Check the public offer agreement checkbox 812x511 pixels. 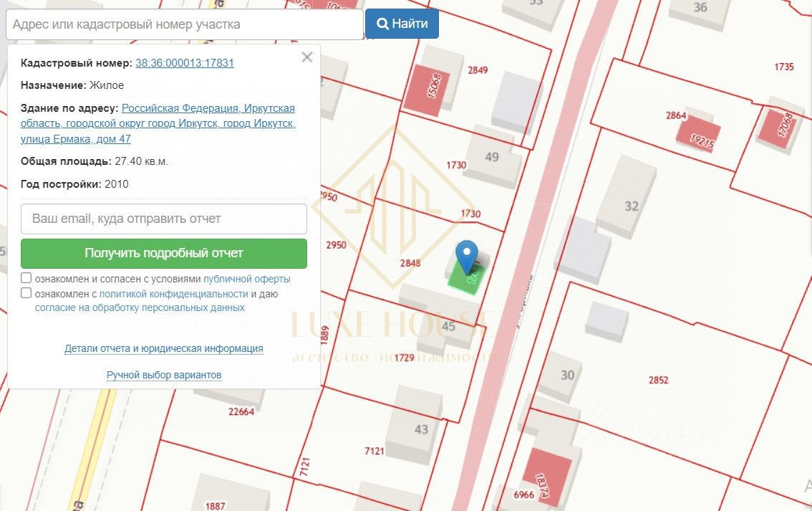(26, 278)
